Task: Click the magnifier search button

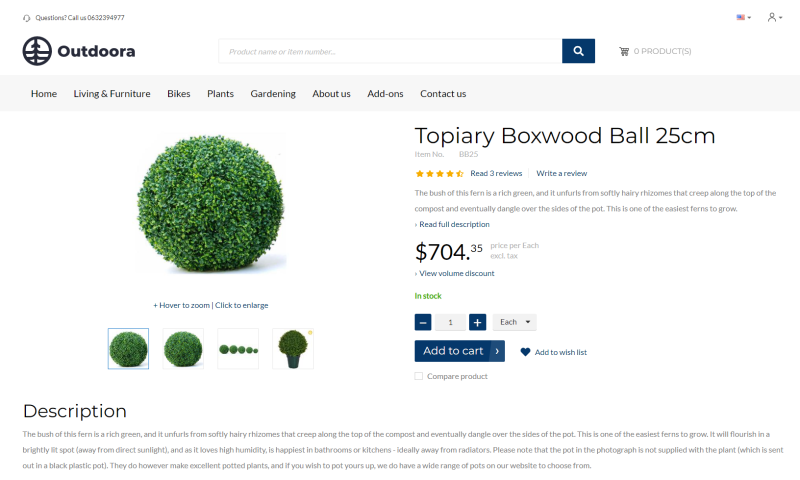Action: [578, 51]
